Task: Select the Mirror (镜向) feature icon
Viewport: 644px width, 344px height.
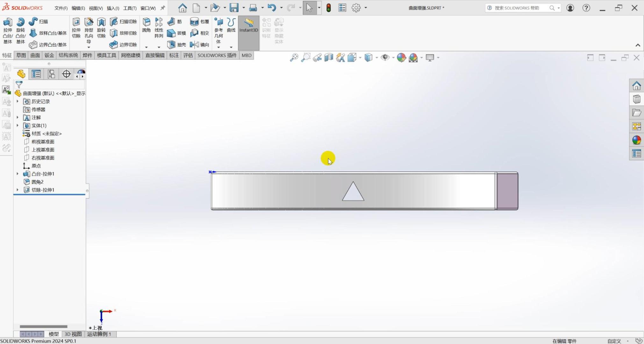Action: click(x=194, y=45)
